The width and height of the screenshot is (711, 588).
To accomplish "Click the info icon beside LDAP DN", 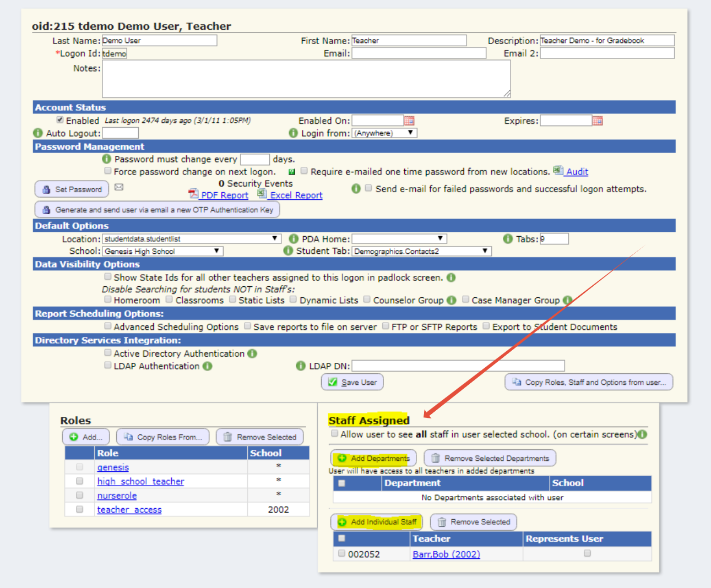I will pos(300,366).
